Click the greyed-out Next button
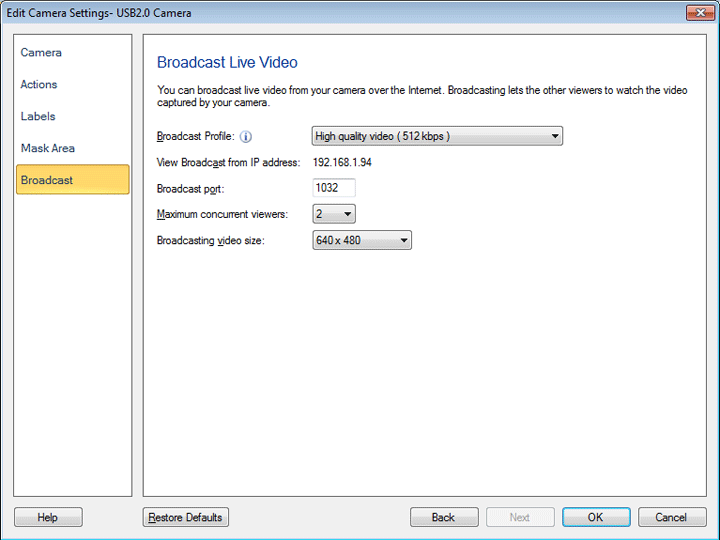Viewport: 720px width, 540px height. click(520, 518)
